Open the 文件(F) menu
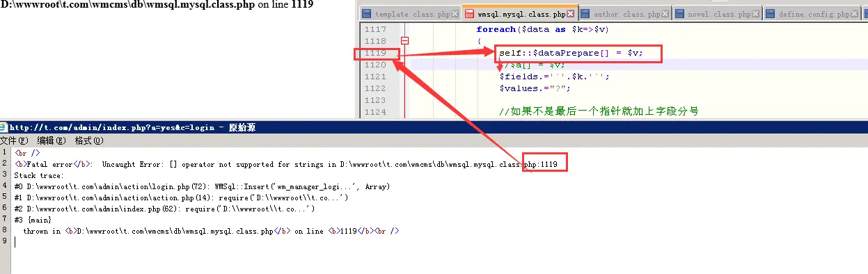The height and width of the screenshot is (274, 868). coord(14,140)
